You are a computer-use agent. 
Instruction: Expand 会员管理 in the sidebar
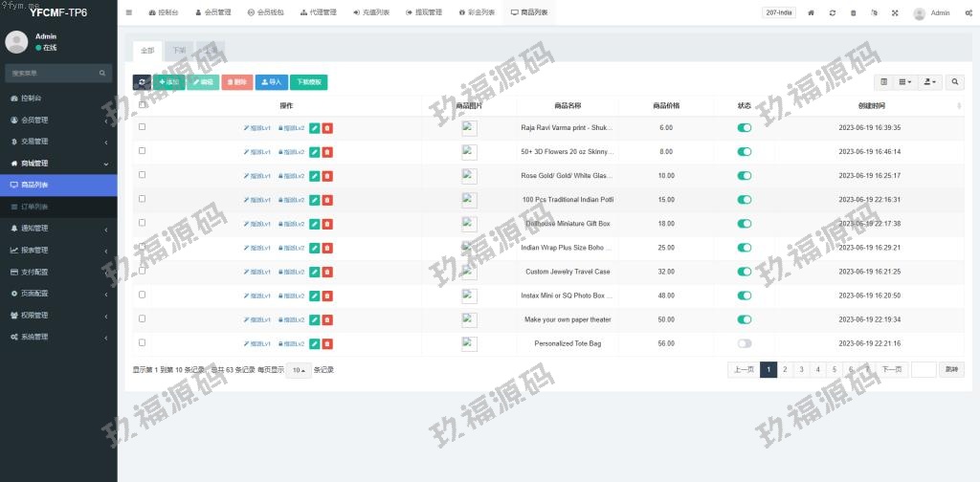(57, 120)
